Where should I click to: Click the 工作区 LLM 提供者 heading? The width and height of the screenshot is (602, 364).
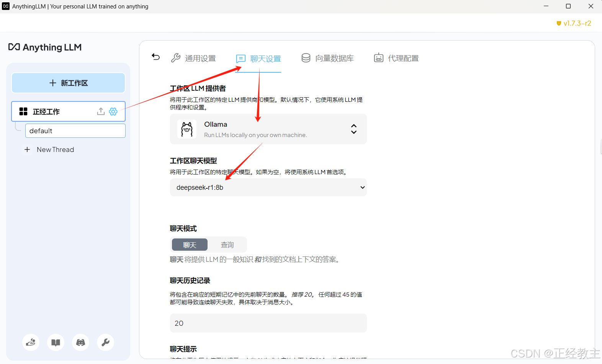198,88
